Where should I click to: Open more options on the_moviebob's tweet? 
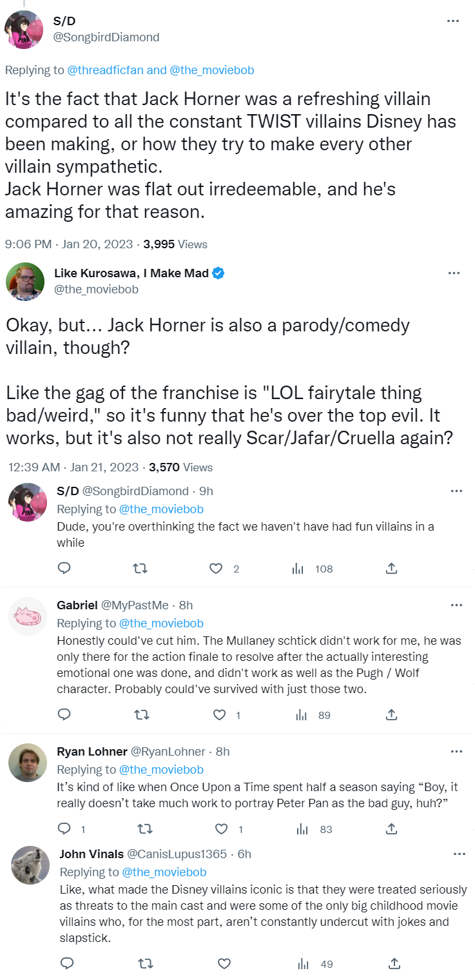click(x=454, y=273)
